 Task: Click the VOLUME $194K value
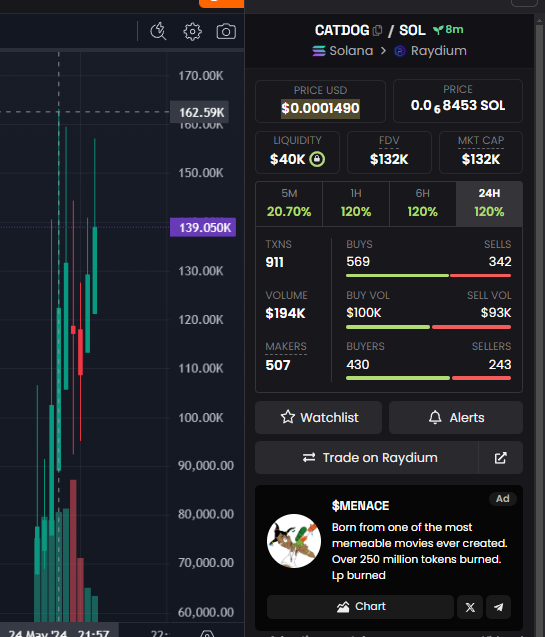click(285, 313)
